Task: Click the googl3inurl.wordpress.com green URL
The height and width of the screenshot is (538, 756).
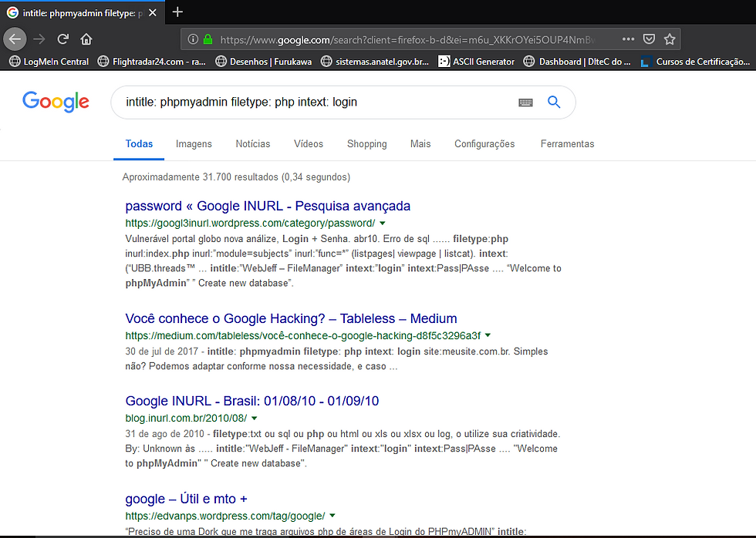Action: pos(250,224)
